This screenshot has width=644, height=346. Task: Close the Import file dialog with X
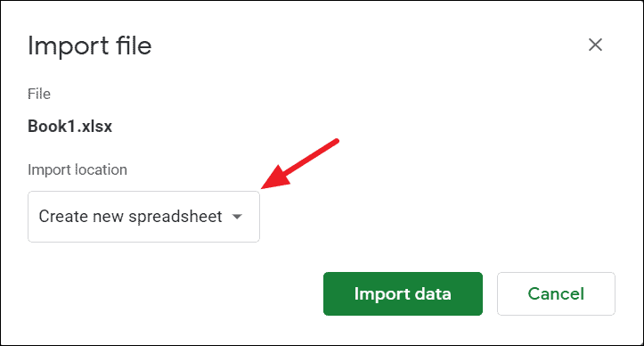click(595, 45)
